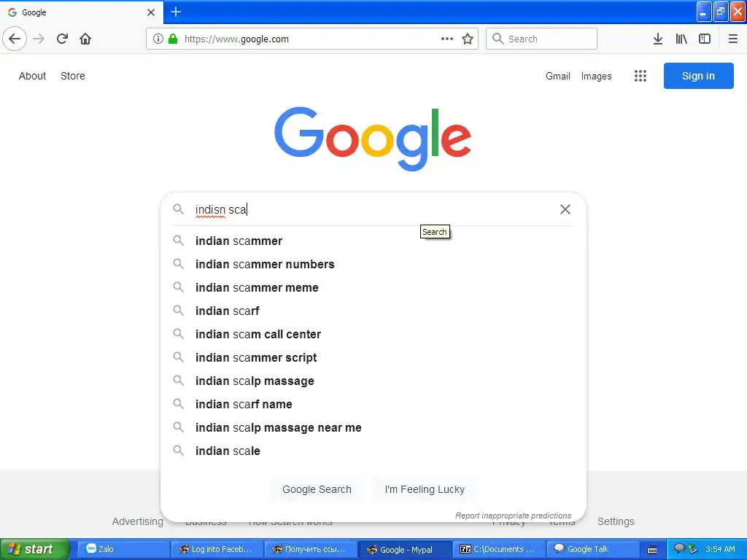Image resolution: width=747 pixels, height=560 pixels.
Task: Click magnifier icon beside 'indian scarf' suggestion
Action: tap(178, 311)
